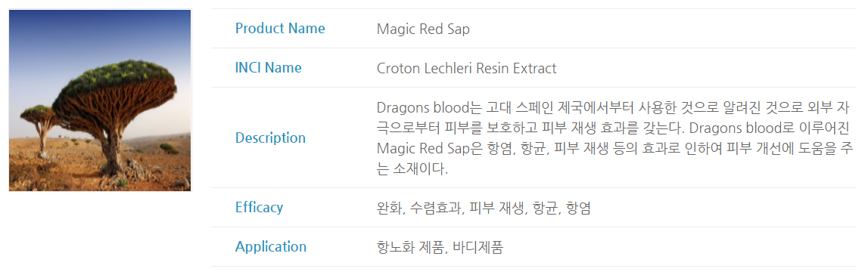The height and width of the screenshot is (275, 868).
Task: Click the application value 항노화 제품, 바디제품
Action: tap(440, 247)
